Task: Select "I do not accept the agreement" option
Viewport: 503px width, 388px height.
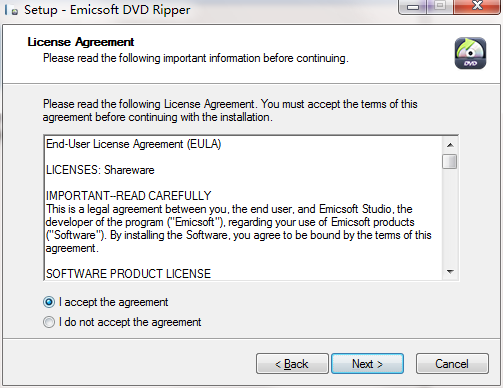Action: point(49,322)
